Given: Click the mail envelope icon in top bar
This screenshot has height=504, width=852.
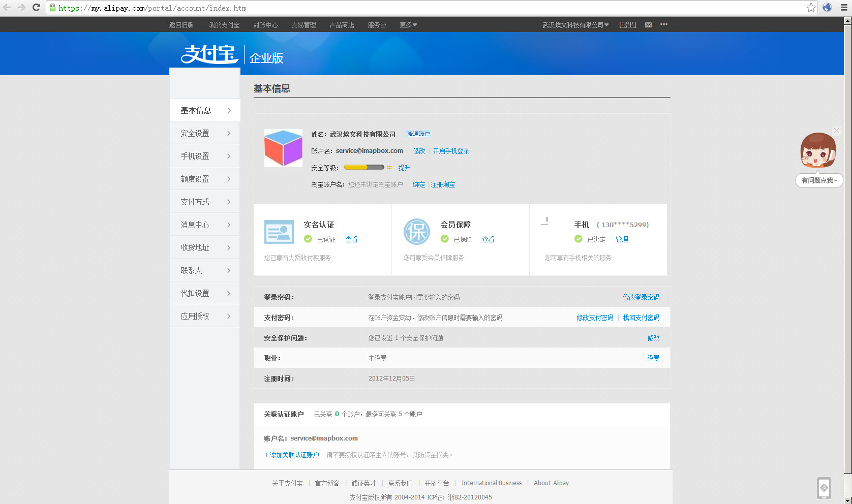Looking at the screenshot, I should pos(648,25).
